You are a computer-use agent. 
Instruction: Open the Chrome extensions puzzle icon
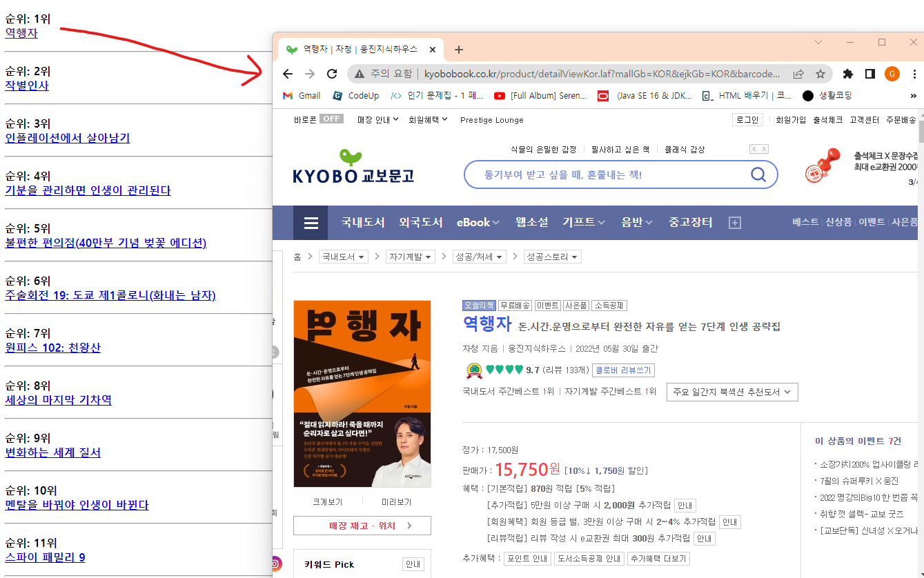tap(848, 74)
